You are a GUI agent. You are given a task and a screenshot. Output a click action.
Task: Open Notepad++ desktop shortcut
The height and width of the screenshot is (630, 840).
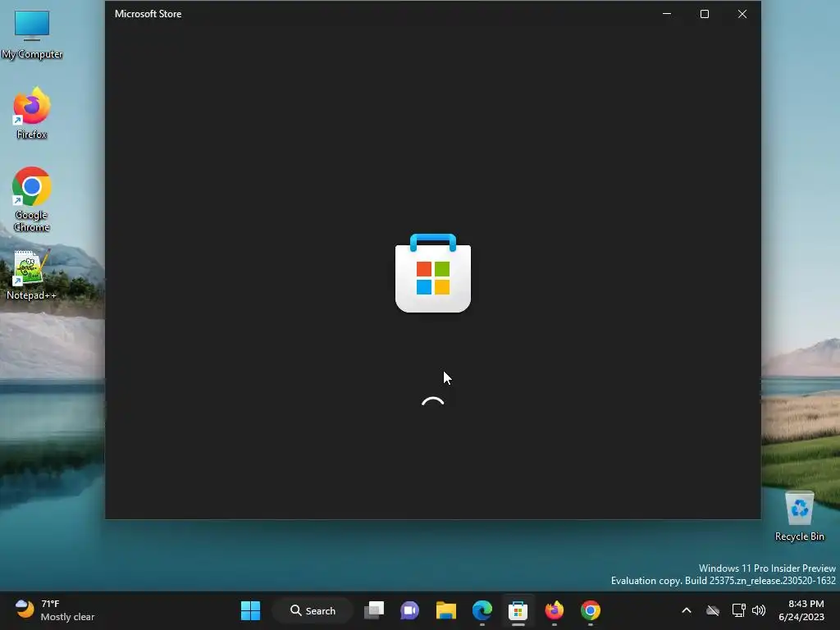point(31,275)
